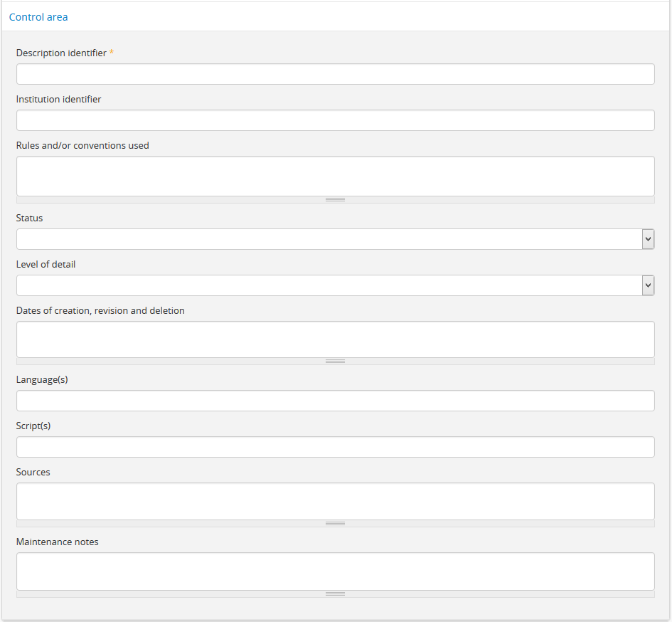Screen dimensions: 672x622
Task: Focus the Institution identifier input box
Action: 335,120
